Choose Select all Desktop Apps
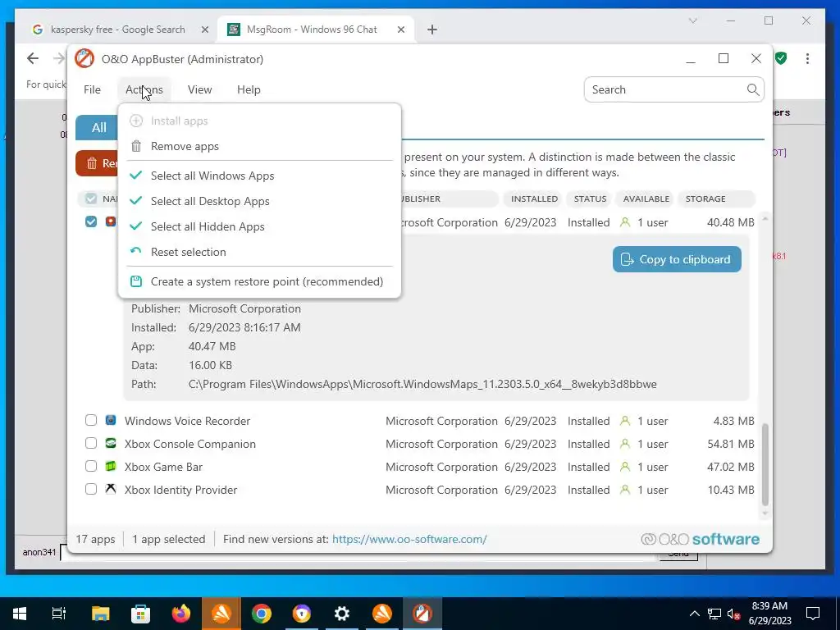The width and height of the screenshot is (840, 630). [x=259, y=201]
